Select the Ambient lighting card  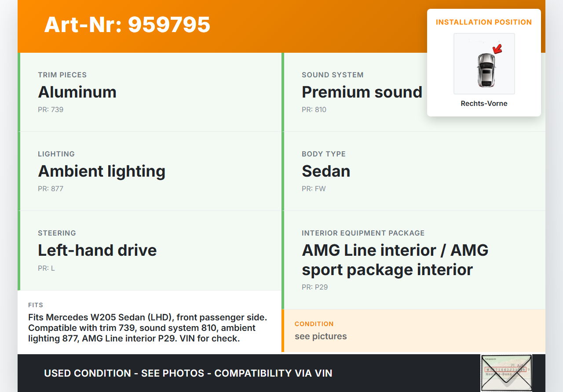(x=150, y=171)
